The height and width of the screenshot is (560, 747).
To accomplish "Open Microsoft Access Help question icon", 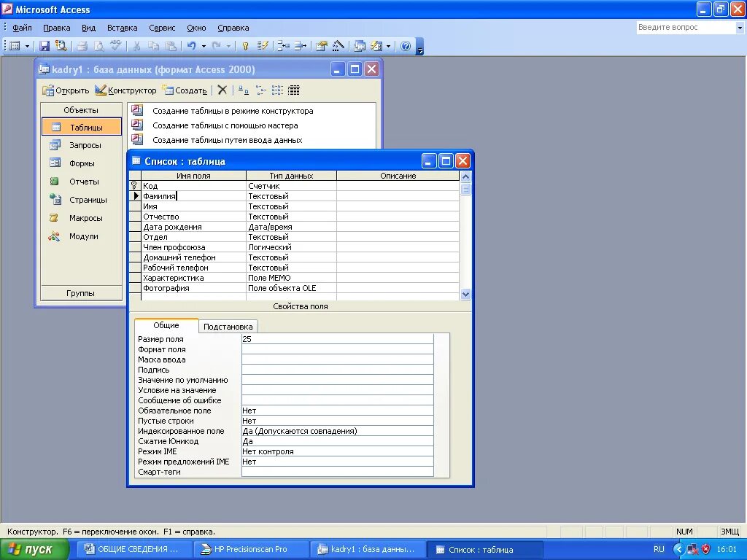I will click(406, 46).
